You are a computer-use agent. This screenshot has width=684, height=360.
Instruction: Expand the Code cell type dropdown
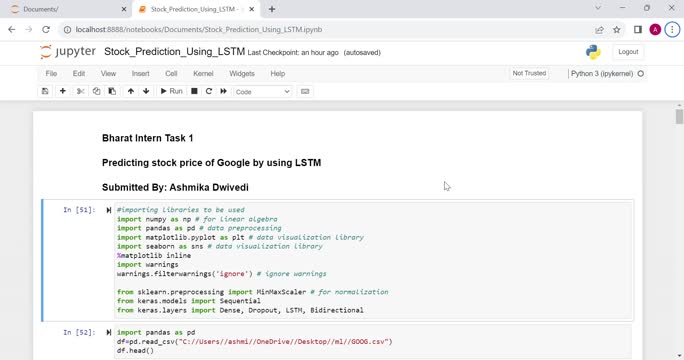(263, 92)
